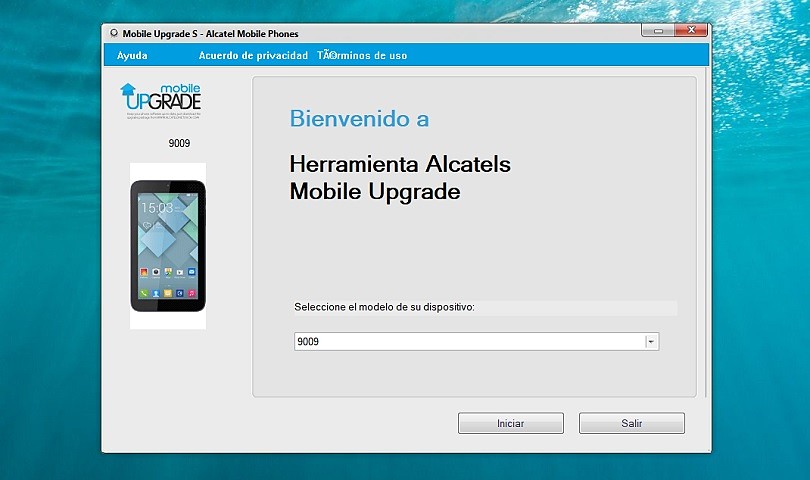Open Acuerdo de privacidad link
The width and height of the screenshot is (810, 480).
point(253,55)
